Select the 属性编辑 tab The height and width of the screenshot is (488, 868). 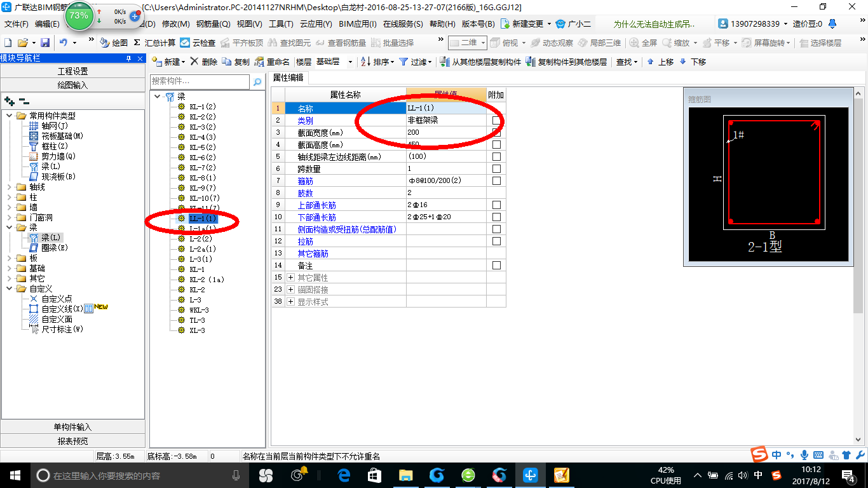pos(288,78)
